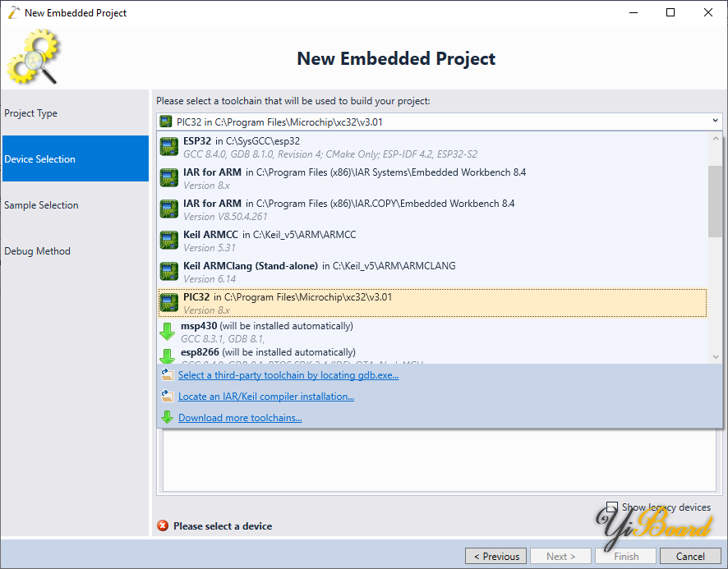Screen dimensions: 728x569
Task: Choose IAR for ARM in IAR.COPY folder
Action: click(433, 209)
